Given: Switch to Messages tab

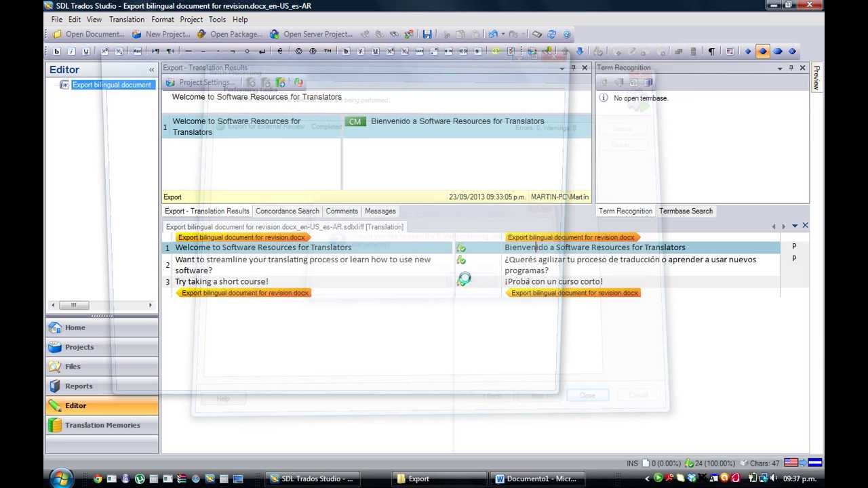Looking at the screenshot, I should coord(380,211).
